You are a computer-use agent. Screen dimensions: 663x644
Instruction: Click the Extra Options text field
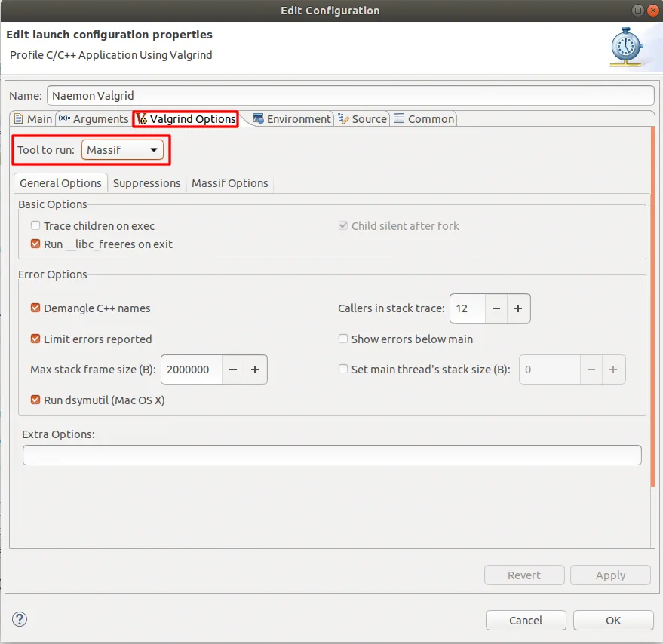(332, 455)
